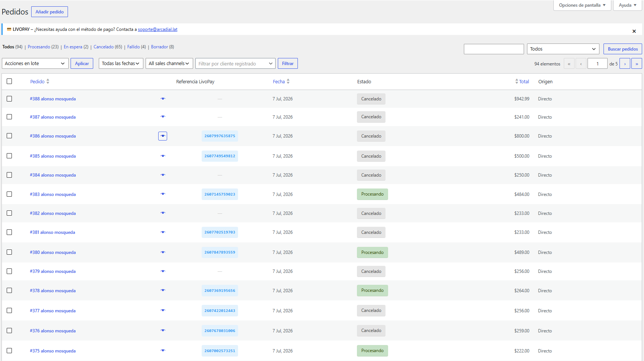Click the Filtrar button
This screenshot has height=361, width=644.
pyautogui.click(x=288, y=64)
